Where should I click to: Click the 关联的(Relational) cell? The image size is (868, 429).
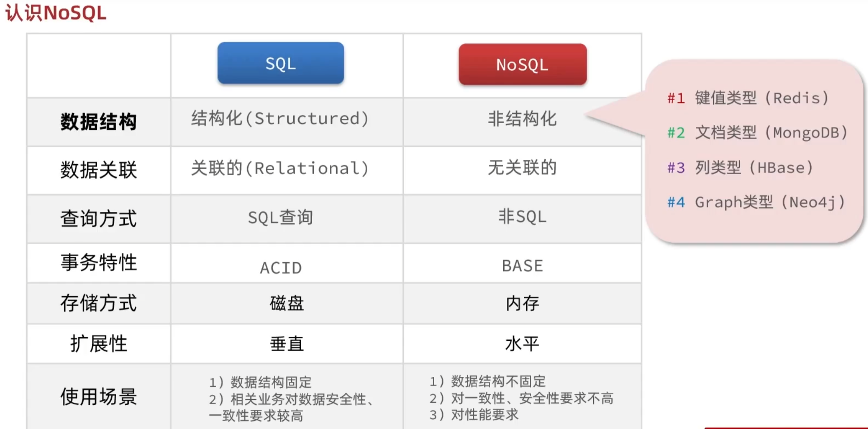[280, 168]
